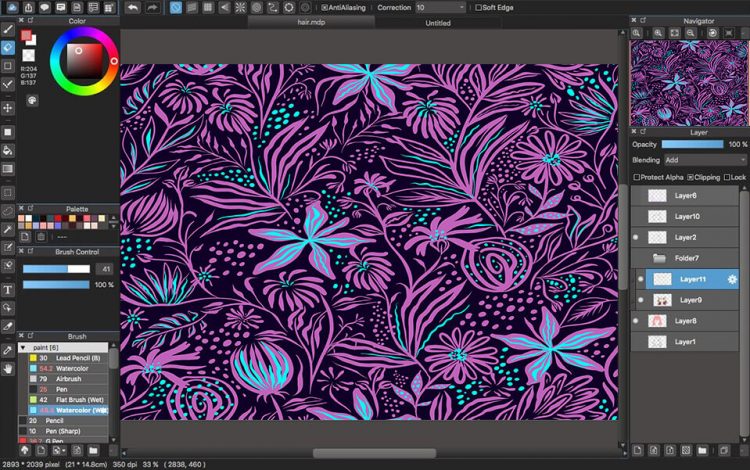Hide Layer2 using its visibility dot
This screenshot has width=750, height=470.
pyautogui.click(x=636, y=237)
